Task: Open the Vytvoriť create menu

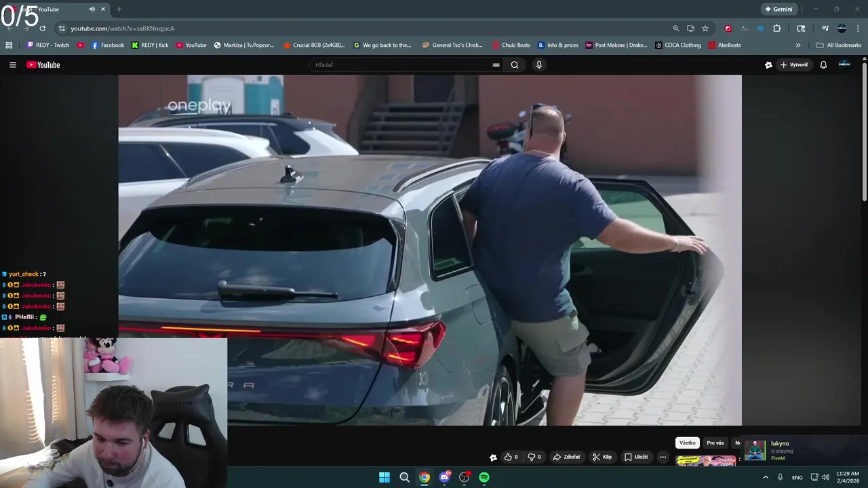Action: (x=794, y=65)
